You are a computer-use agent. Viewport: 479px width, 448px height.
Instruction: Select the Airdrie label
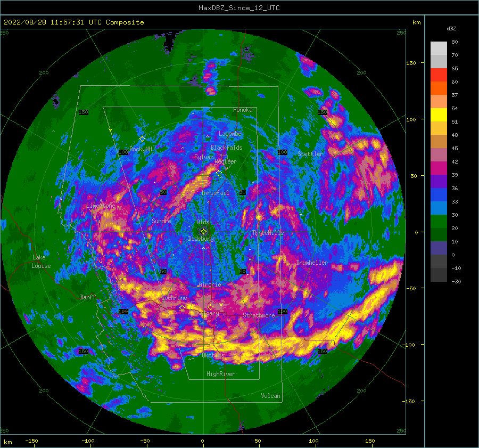pyautogui.click(x=210, y=284)
